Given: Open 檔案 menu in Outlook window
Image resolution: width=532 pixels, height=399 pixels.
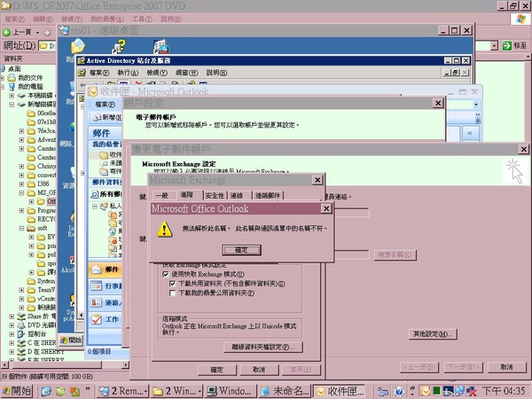Looking at the screenshot, I should coord(105,104).
